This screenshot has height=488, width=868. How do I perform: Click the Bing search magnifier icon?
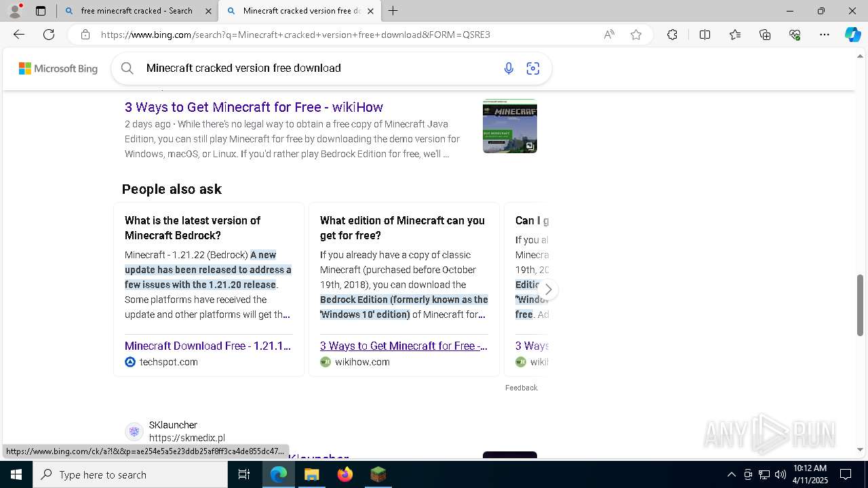pyautogui.click(x=127, y=68)
